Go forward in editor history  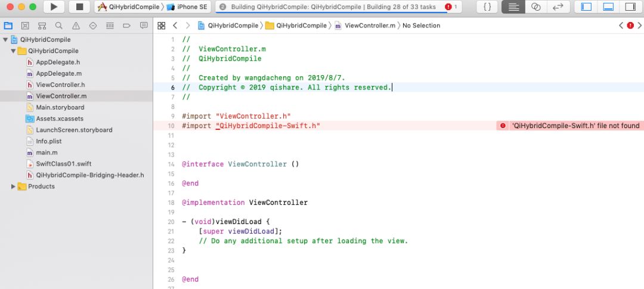188,26
